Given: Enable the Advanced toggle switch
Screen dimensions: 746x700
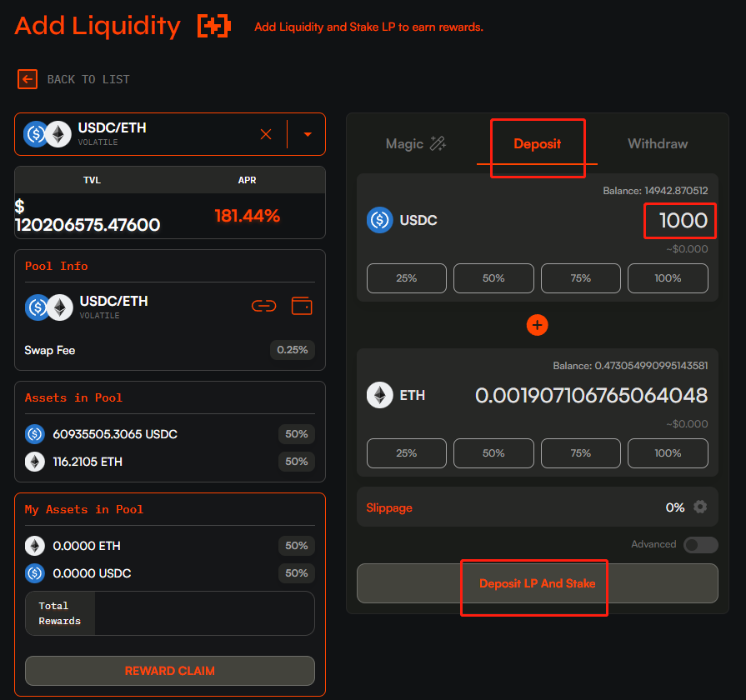Looking at the screenshot, I should tap(700, 545).
